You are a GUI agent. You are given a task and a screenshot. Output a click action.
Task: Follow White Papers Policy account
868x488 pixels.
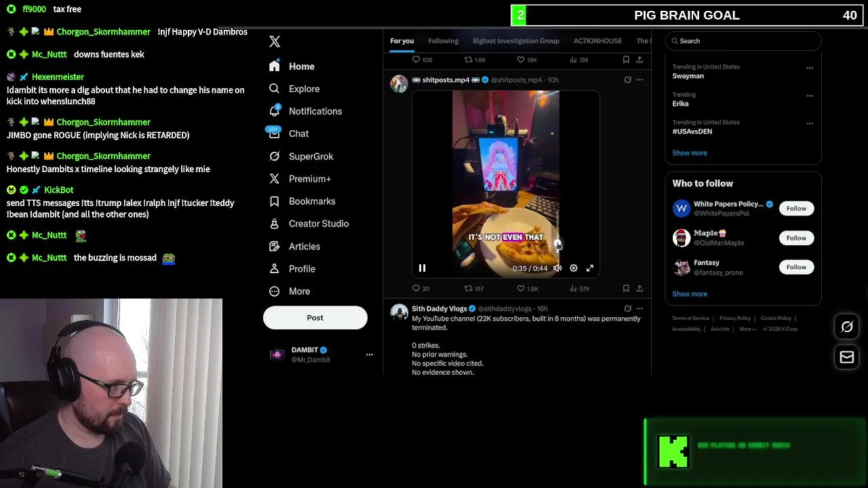(796, 208)
